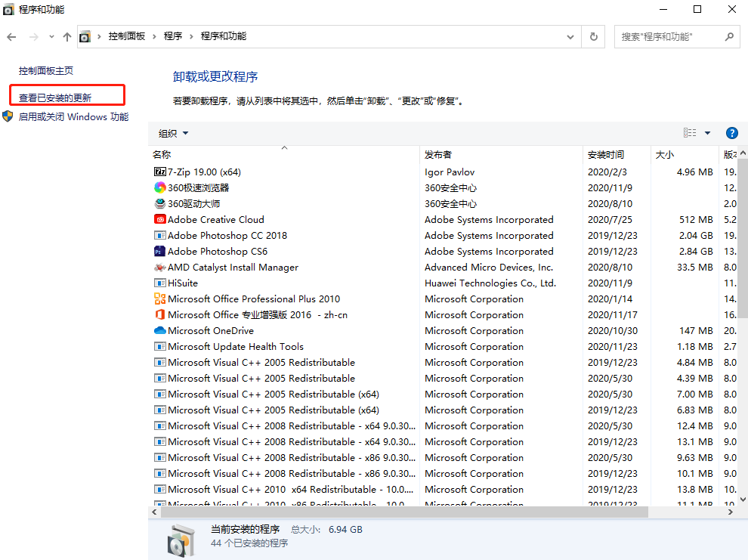Click the AMD Catalyst Install Manager icon
748x560 pixels.
[x=159, y=267]
